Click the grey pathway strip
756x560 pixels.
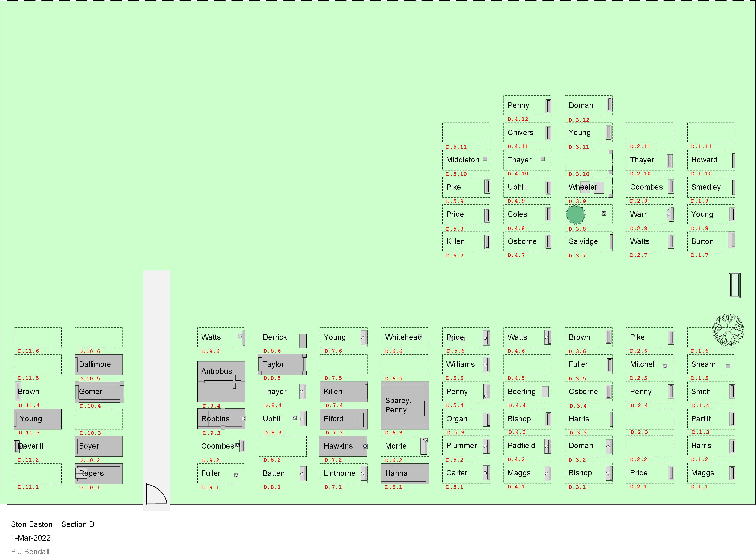156,373
